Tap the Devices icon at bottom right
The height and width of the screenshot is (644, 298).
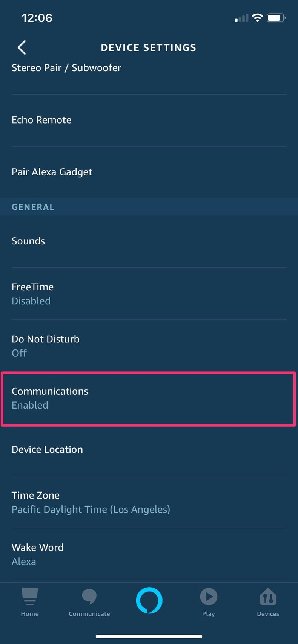[268, 599]
